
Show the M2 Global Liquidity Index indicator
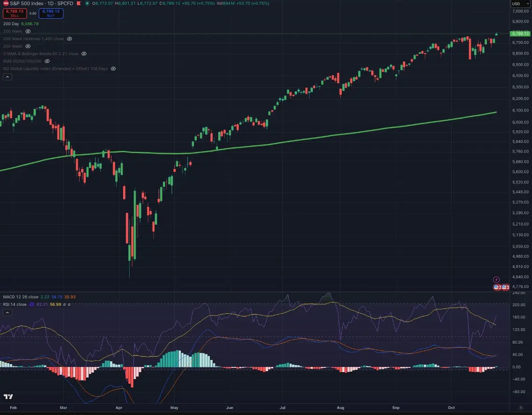pos(113,69)
